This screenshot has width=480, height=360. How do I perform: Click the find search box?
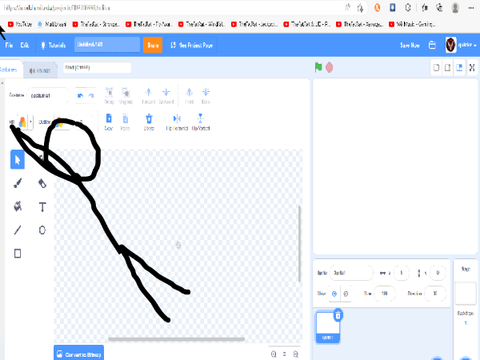[x=97, y=68]
